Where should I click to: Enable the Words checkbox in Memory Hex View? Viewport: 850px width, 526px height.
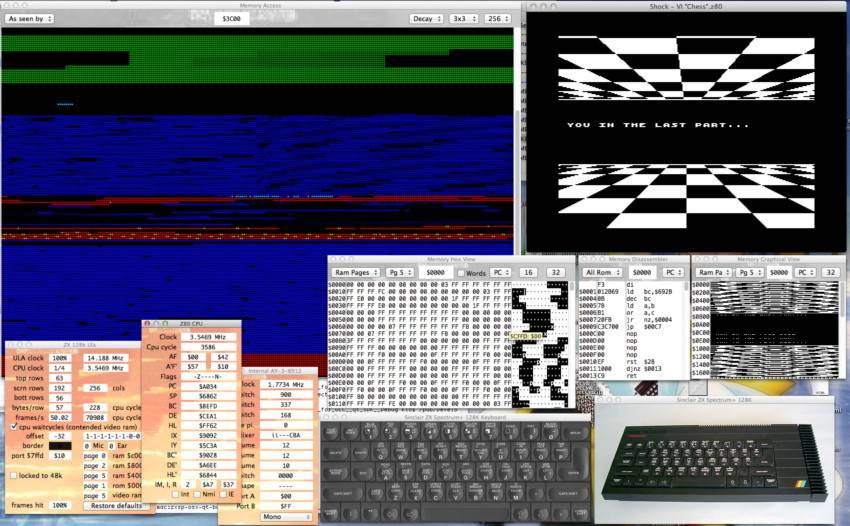pyautogui.click(x=461, y=273)
